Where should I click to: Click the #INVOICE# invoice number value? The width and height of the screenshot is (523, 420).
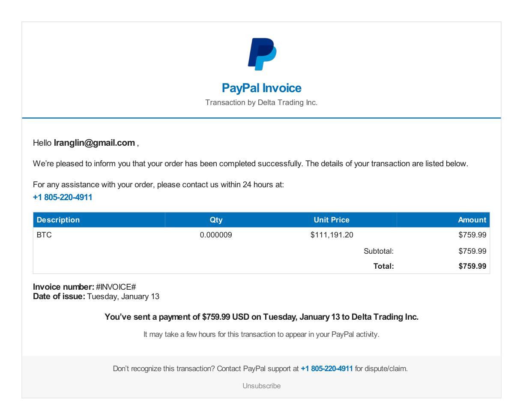(x=116, y=287)
